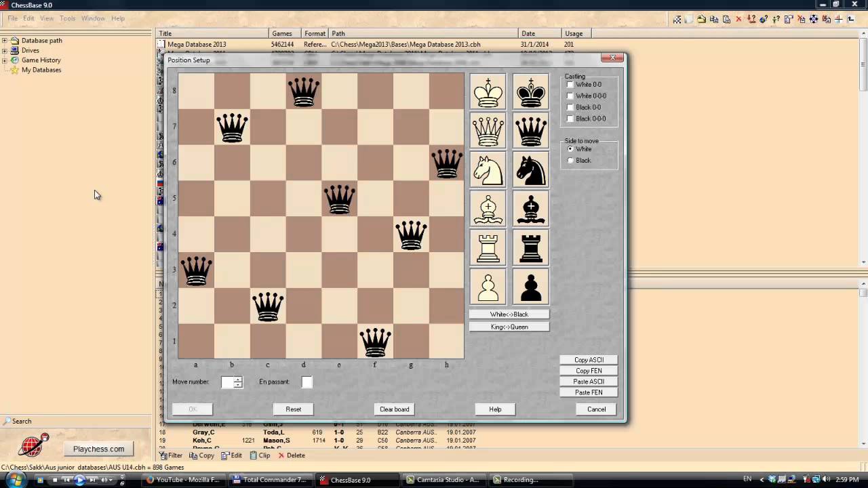This screenshot has width=868, height=488.
Task: Switch to Total Commander taskbar item
Action: (270, 480)
